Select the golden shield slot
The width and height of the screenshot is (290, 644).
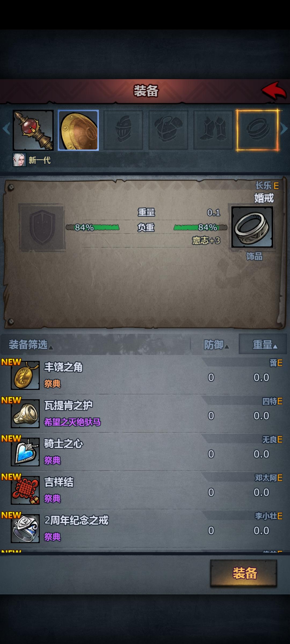[78, 130]
